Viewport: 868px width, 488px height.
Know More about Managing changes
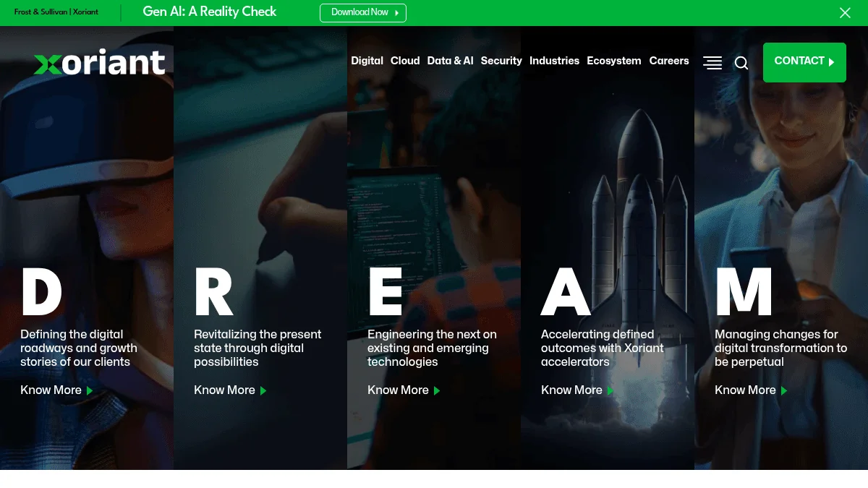750,390
